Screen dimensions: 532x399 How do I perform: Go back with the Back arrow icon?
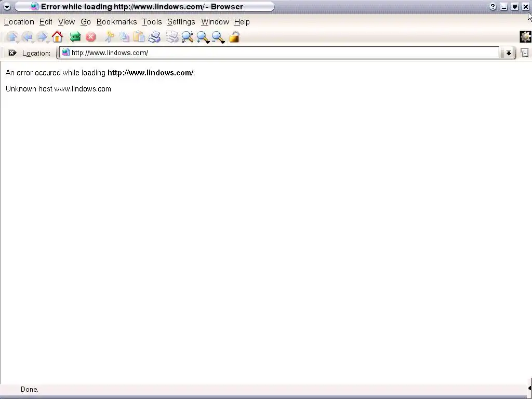28,37
